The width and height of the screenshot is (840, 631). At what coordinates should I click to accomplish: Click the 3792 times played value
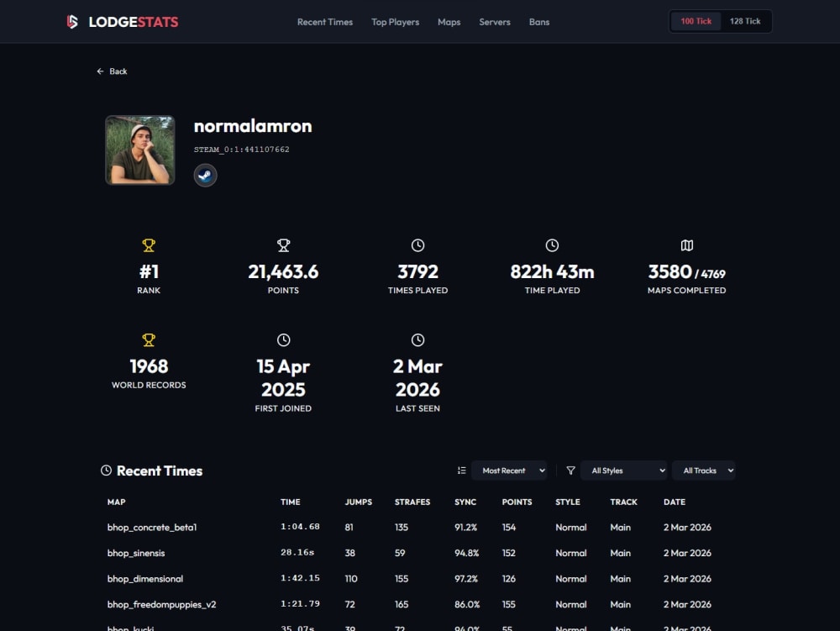tap(417, 272)
